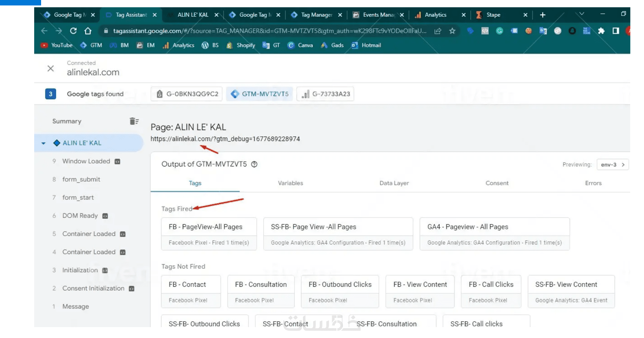Select the G-73733A23 tag chip
This screenshot has height=338, width=644.
(x=325, y=94)
